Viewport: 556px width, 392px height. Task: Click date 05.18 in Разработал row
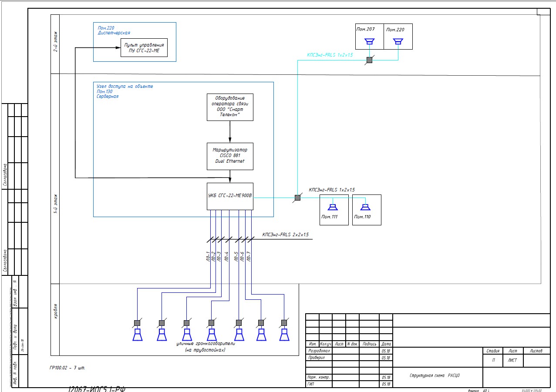point(386,350)
